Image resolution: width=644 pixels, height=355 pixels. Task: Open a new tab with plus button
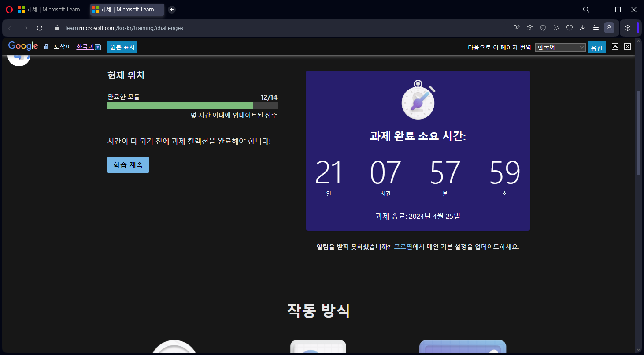(172, 10)
